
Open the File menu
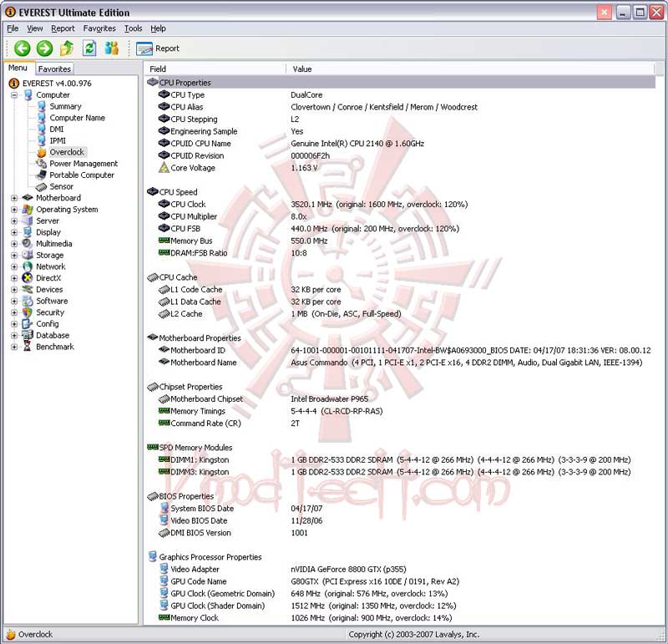(13, 28)
